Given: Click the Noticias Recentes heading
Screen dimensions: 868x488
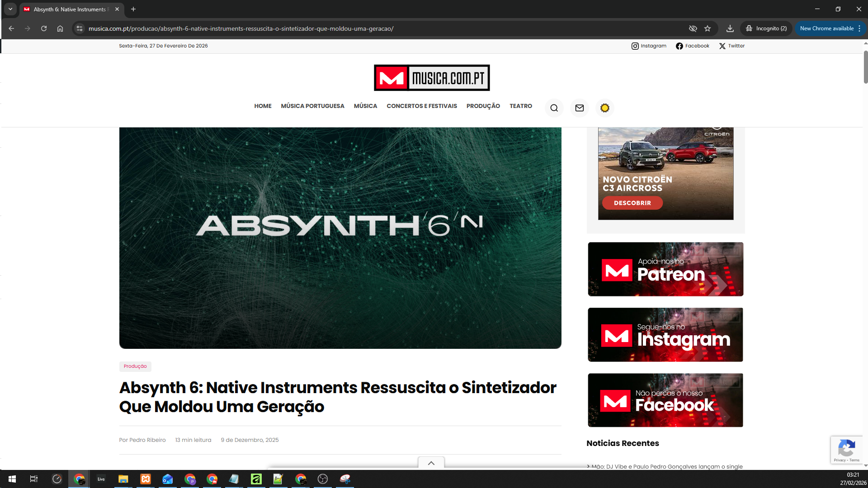Looking at the screenshot, I should tap(623, 443).
